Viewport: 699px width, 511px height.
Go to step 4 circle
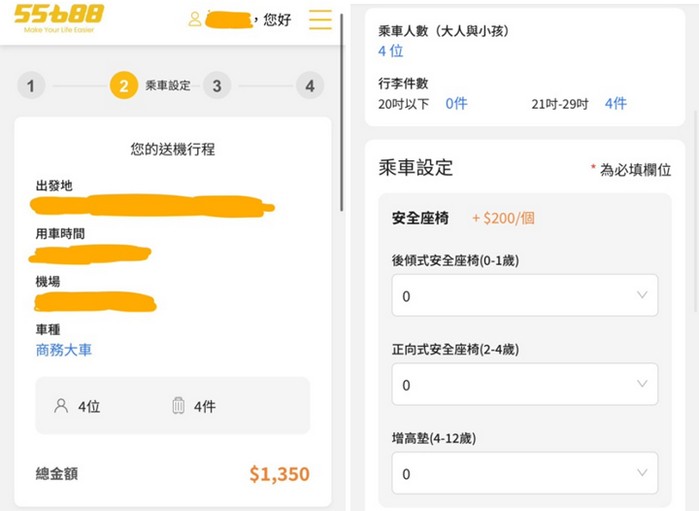tap(309, 86)
